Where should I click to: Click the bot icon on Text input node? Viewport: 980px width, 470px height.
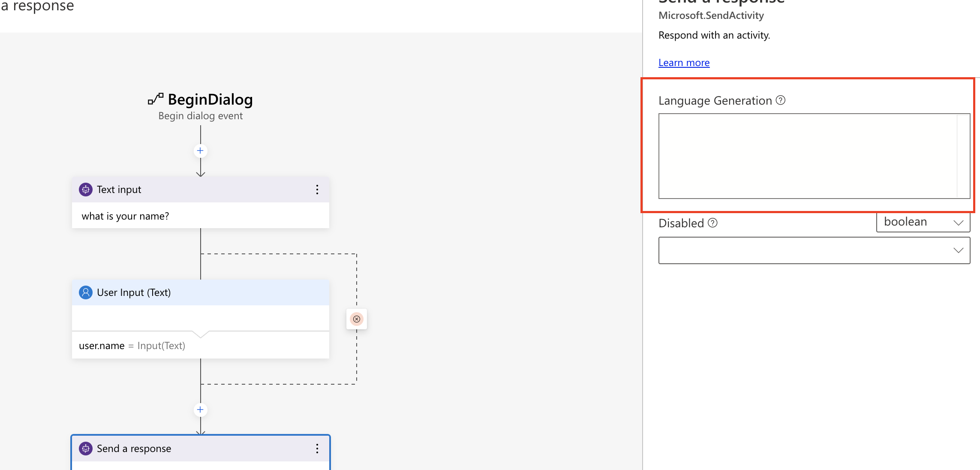(86, 190)
